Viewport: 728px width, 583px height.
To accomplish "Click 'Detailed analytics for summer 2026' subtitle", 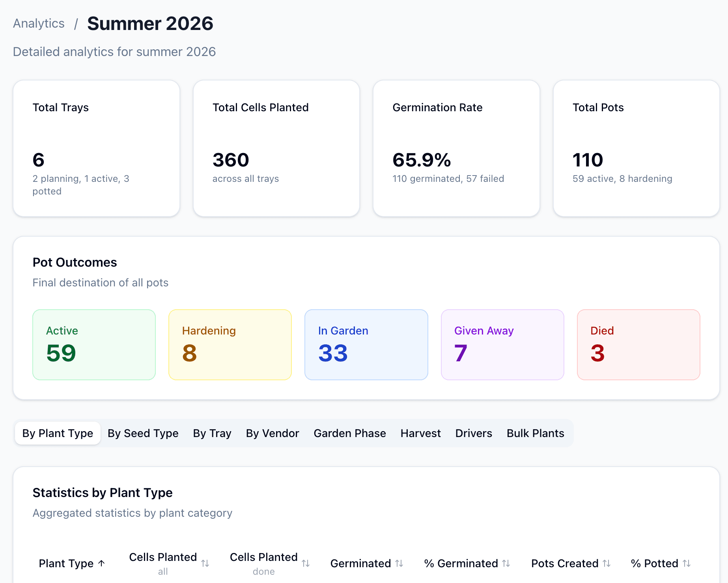I will point(114,52).
